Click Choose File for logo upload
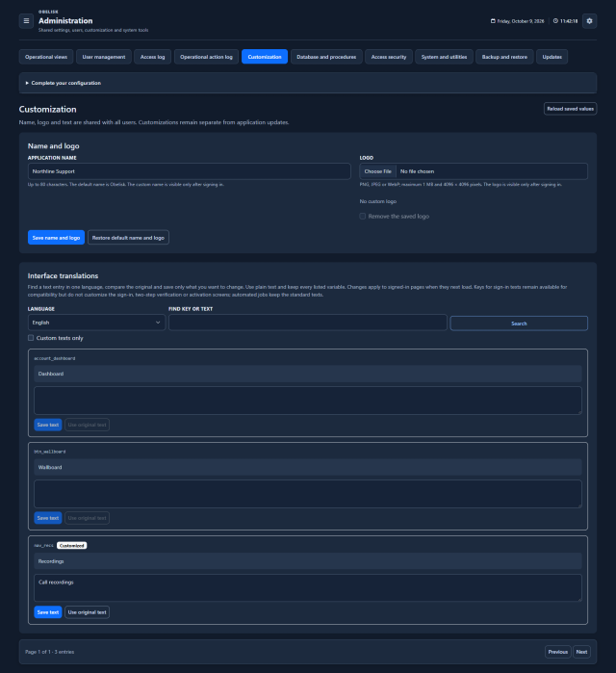 pyautogui.click(x=378, y=171)
